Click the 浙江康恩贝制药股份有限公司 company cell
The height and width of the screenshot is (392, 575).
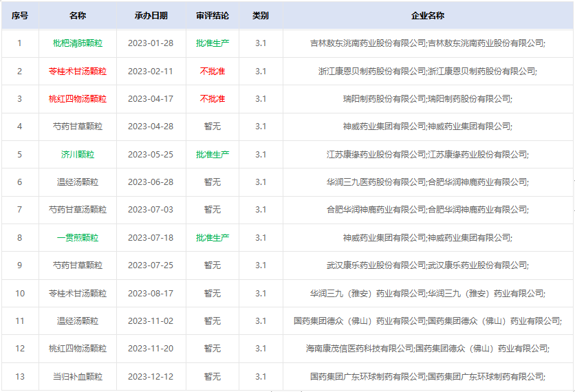(428, 71)
